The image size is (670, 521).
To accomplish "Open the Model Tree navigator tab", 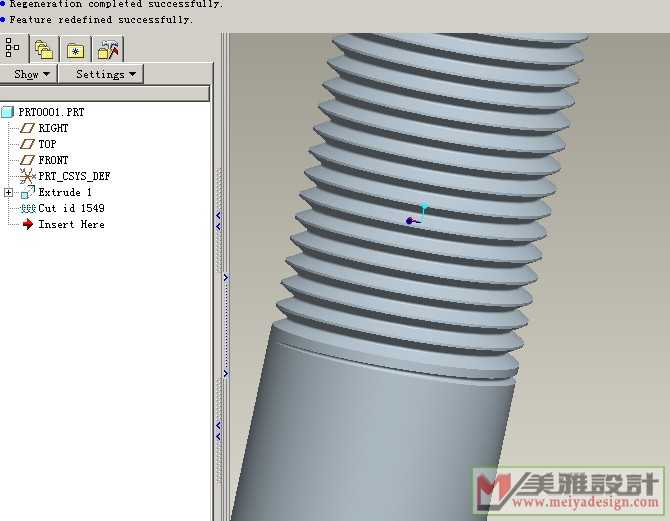I will click(13, 48).
